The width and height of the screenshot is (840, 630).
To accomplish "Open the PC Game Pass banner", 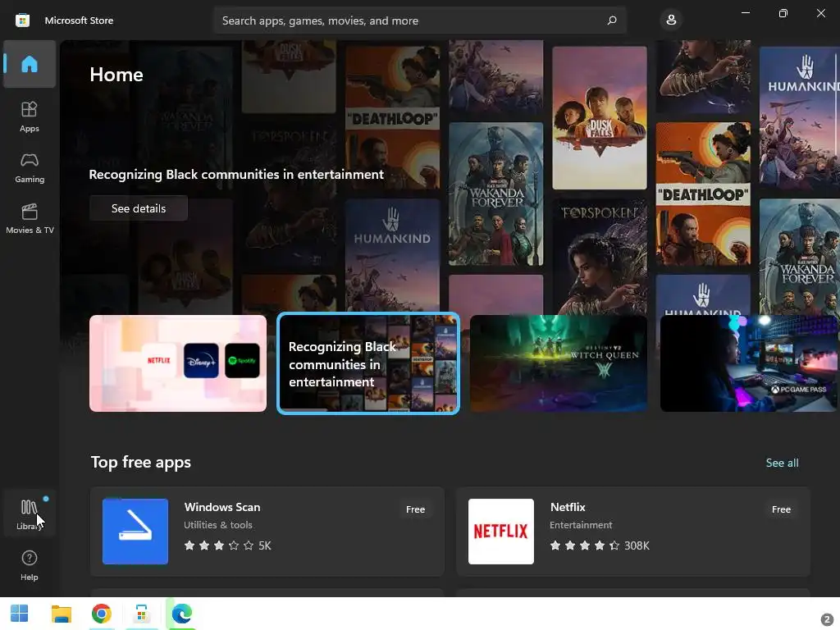I will (x=749, y=363).
